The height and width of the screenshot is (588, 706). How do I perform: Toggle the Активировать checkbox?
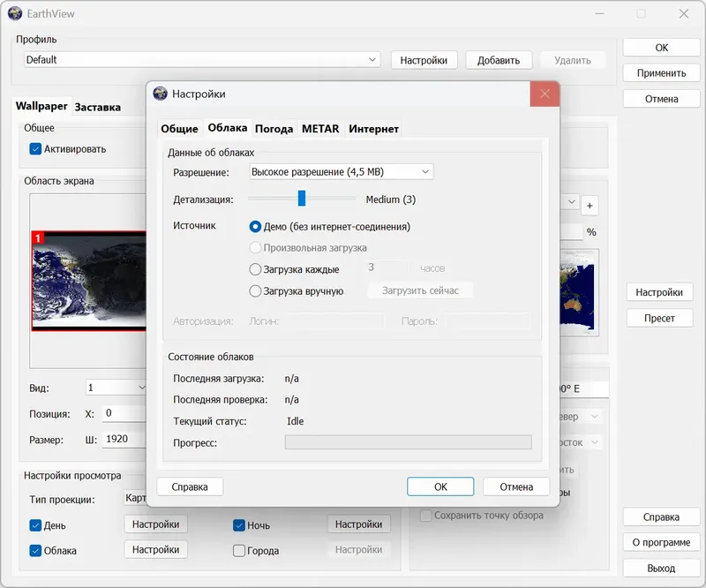pos(35,149)
